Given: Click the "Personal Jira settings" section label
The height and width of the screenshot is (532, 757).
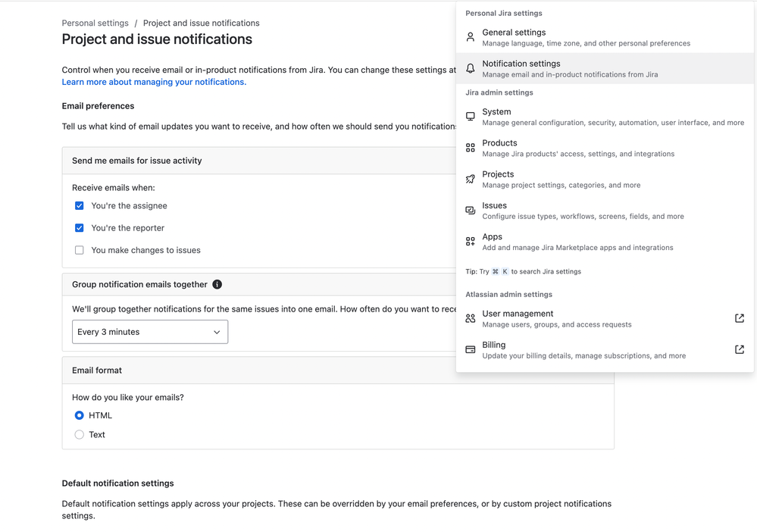Looking at the screenshot, I should (504, 13).
